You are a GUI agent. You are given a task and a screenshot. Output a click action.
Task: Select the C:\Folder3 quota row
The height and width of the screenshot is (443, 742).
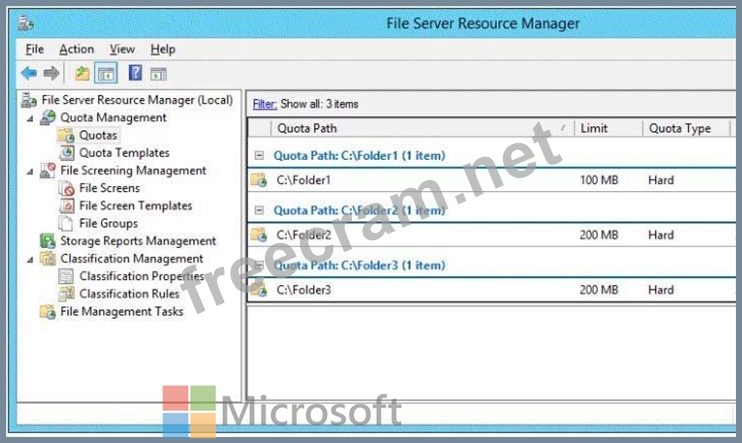click(x=492, y=290)
